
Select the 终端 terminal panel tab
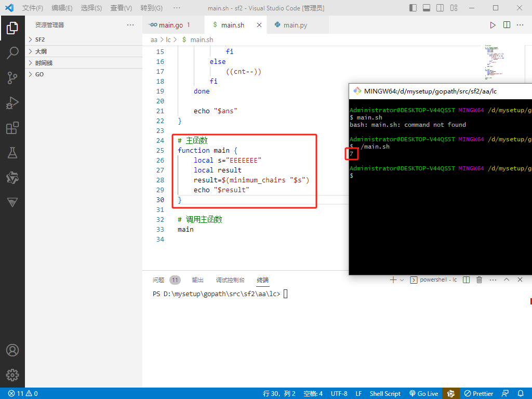[262, 280]
